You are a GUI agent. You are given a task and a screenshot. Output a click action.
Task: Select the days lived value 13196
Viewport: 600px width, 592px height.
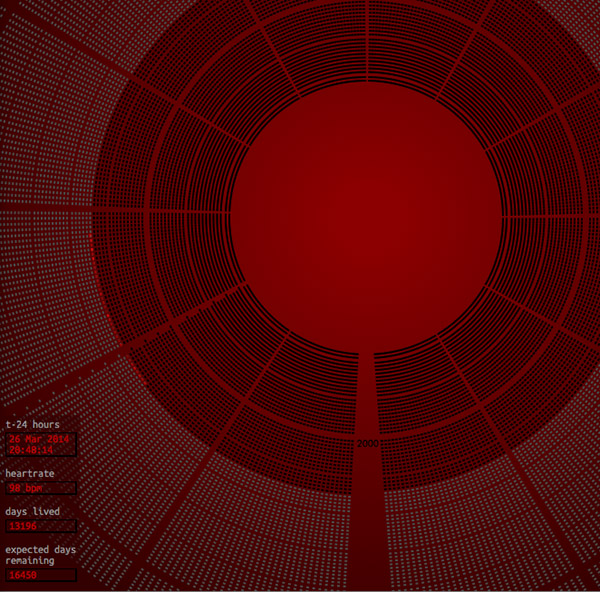tap(41, 526)
